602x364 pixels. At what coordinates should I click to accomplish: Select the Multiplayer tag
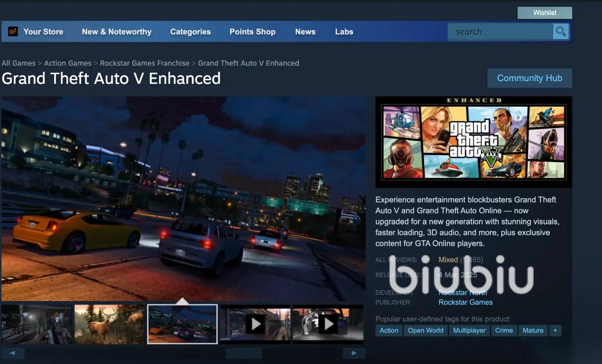click(469, 330)
